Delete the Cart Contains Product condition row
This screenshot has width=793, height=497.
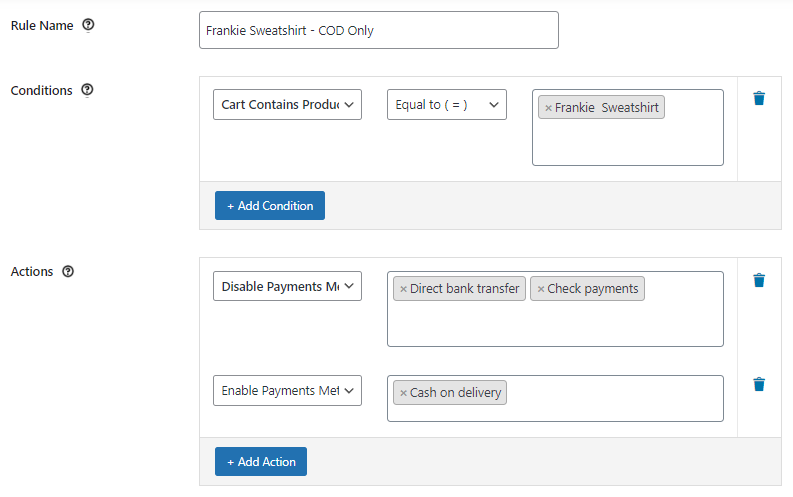click(759, 98)
